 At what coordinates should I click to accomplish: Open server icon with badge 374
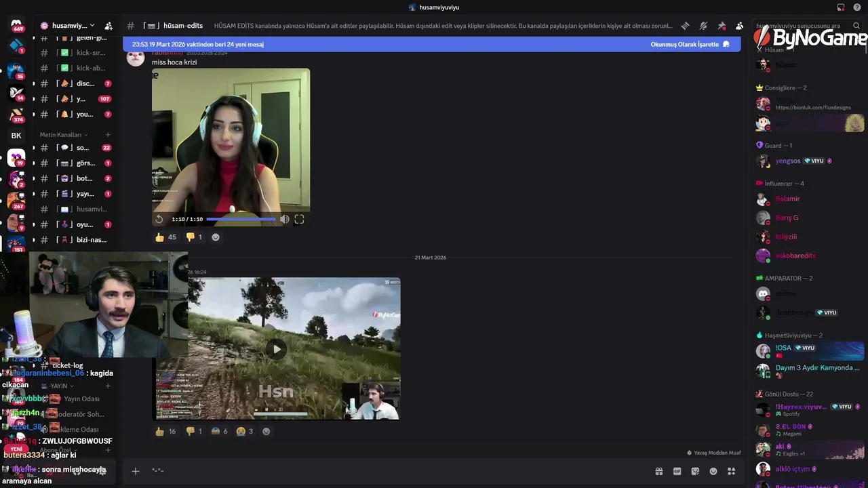[16, 114]
